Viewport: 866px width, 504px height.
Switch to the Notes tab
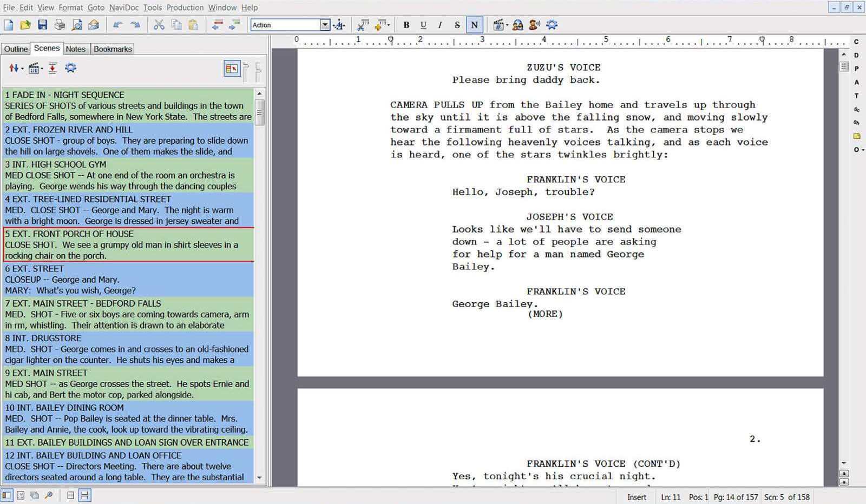76,49
